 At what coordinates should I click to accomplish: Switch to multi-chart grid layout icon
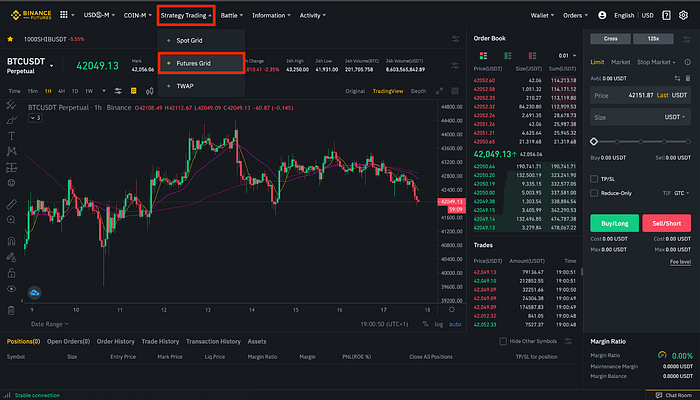coord(455,91)
